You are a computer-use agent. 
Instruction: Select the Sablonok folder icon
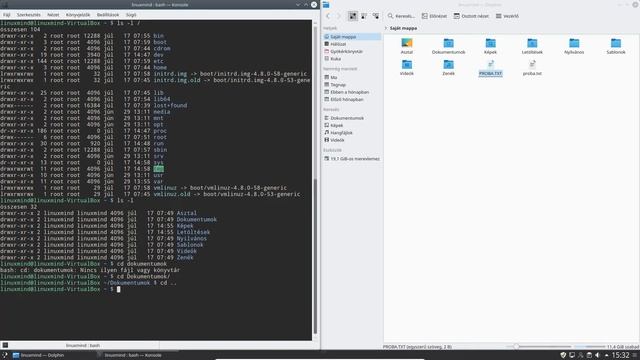(616, 43)
